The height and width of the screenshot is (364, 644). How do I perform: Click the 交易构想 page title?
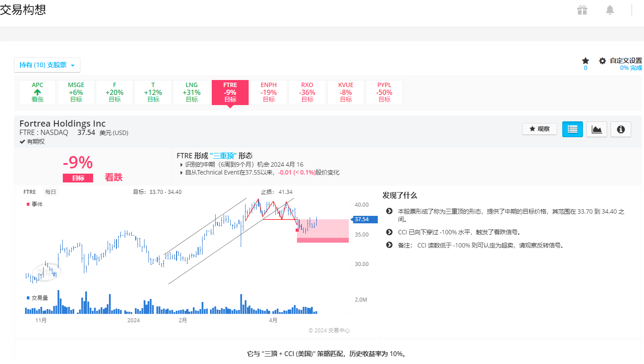23,10
